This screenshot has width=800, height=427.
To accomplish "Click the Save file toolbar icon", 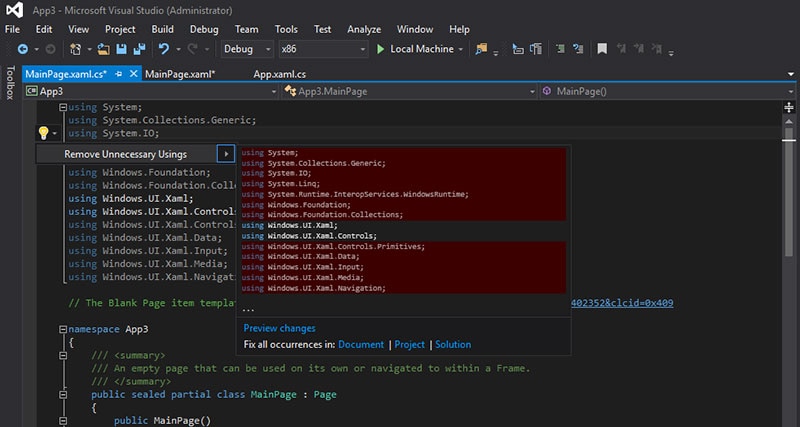I will pos(121,49).
